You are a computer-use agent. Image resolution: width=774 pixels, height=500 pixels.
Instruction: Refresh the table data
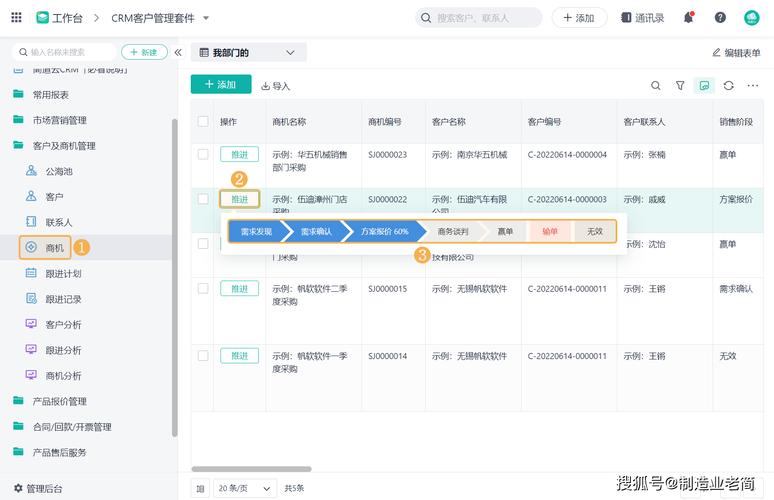[x=729, y=86]
